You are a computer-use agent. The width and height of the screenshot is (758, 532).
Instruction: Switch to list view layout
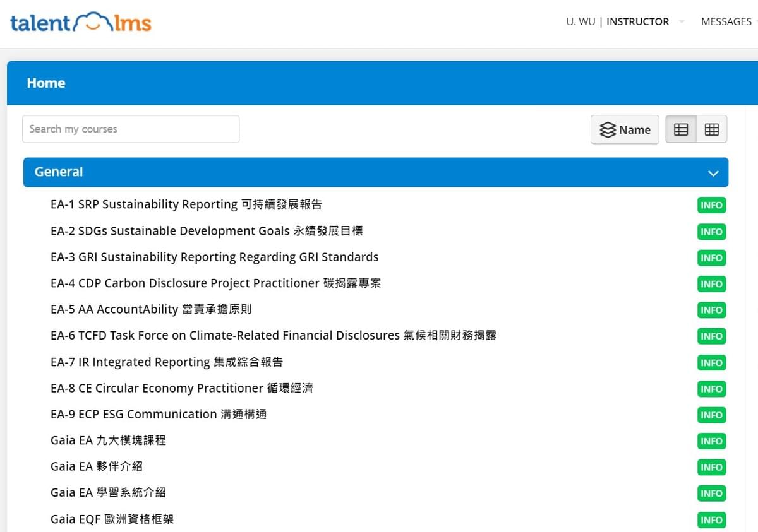pos(681,129)
